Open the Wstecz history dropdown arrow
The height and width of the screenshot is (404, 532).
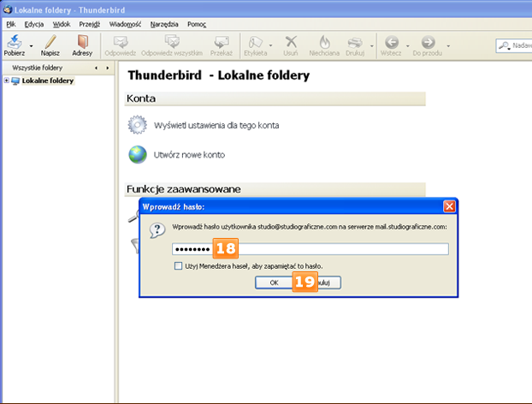pos(408,46)
